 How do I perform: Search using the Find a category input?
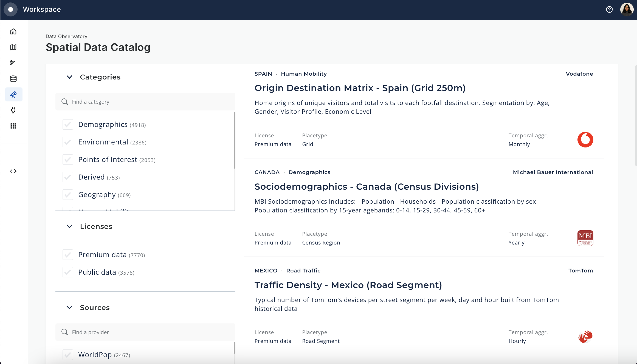(x=147, y=102)
